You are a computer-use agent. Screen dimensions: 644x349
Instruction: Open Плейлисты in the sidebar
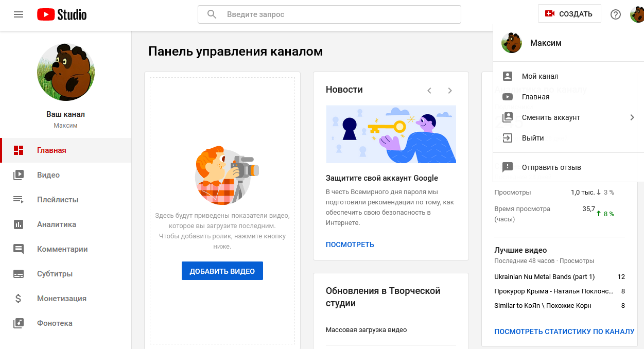coord(66,200)
